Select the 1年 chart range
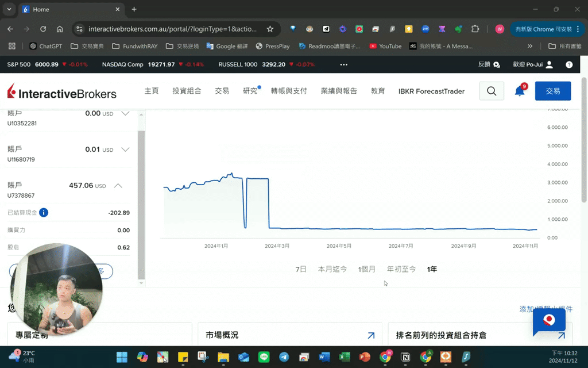 [432, 269]
